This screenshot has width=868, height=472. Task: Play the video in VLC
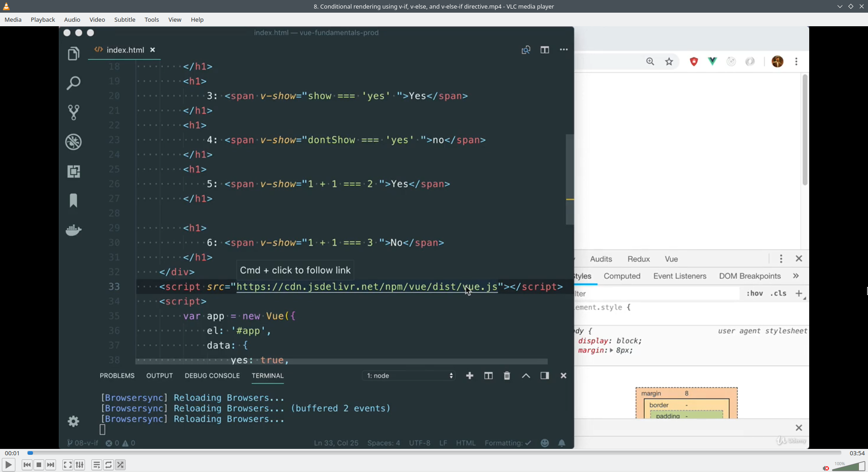coord(8,465)
